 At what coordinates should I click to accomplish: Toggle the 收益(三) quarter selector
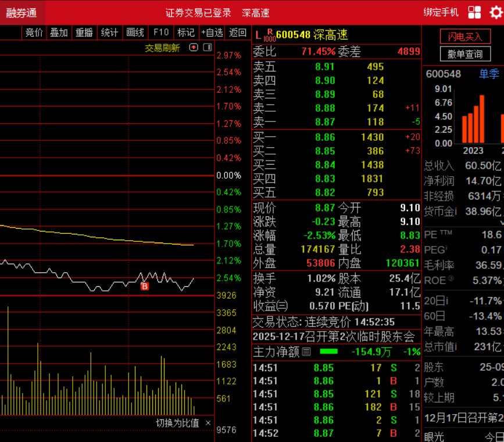click(x=270, y=305)
